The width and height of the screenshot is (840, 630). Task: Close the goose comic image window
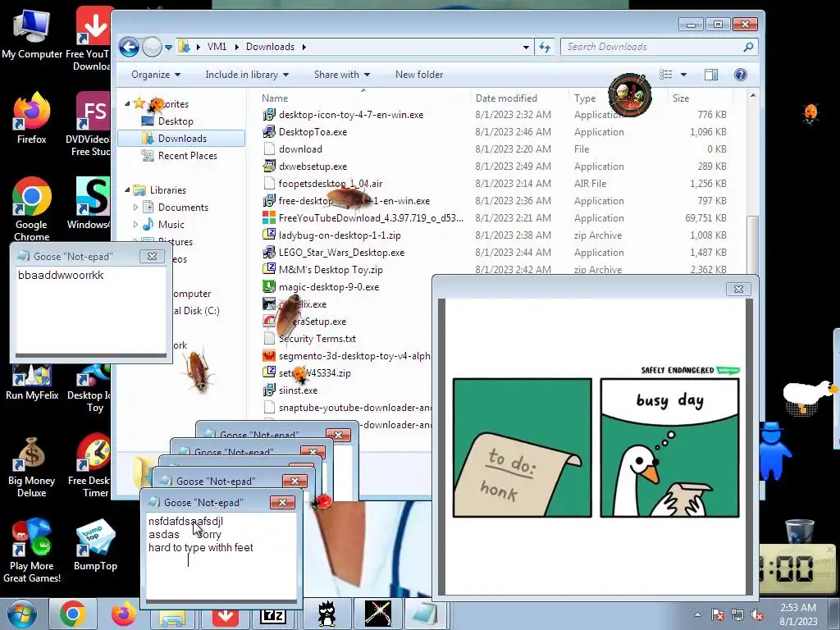coord(738,289)
